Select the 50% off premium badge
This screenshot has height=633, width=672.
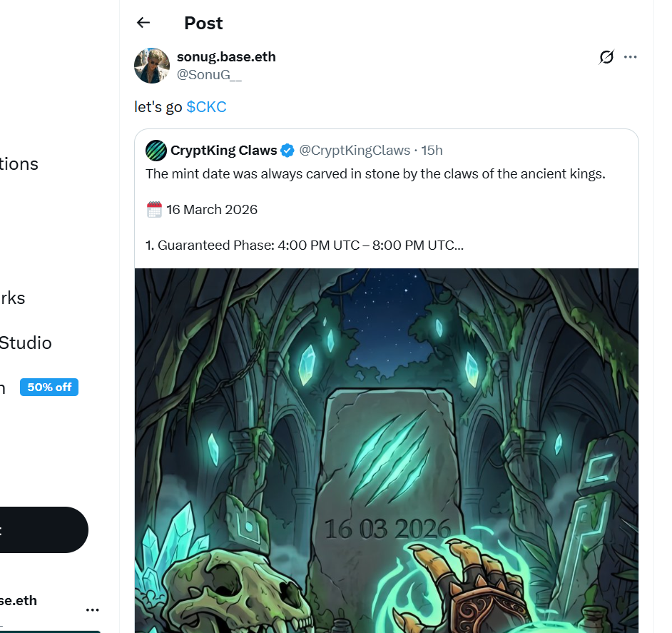pyautogui.click(x=49, y=388)
